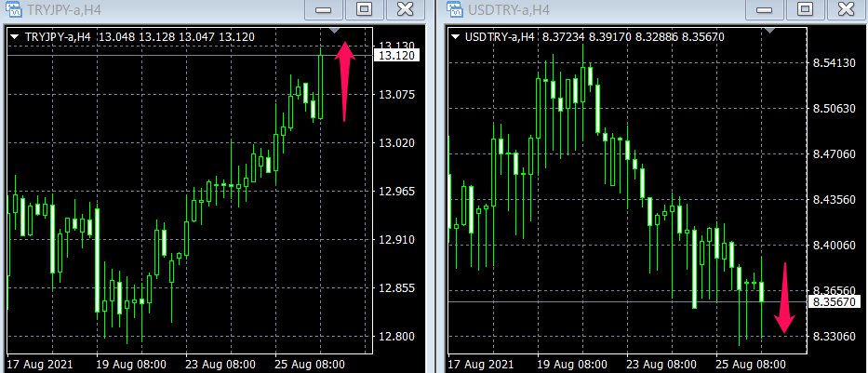Click the 13.120 current price label
868x373 pixels.
click(397, 55)
